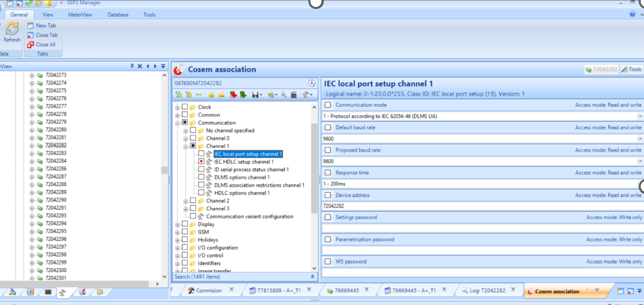Click the remove folder icon in toolbar
Screen dimensions: 644x305
(x=221, y=95)
